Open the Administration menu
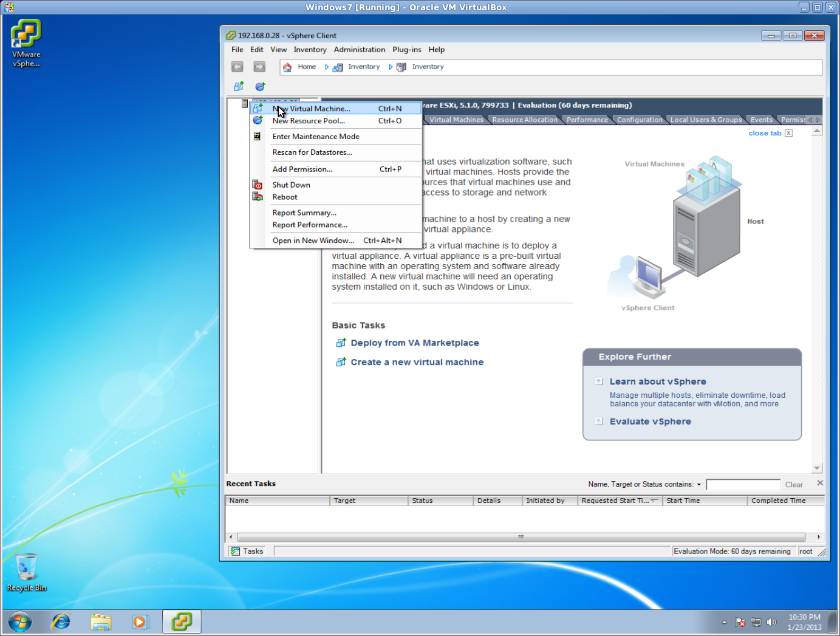 (x=360, y=50)
